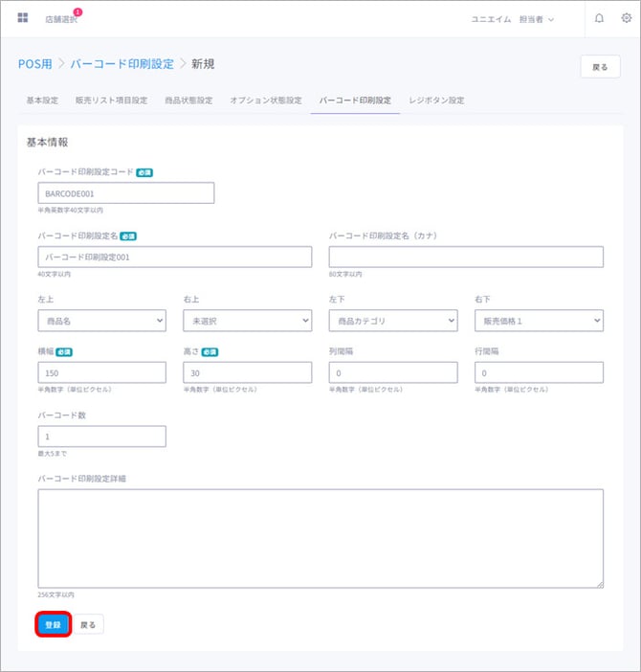
Task: Open the 左上 dropdown showing 商品名
Action: (101, 321)
